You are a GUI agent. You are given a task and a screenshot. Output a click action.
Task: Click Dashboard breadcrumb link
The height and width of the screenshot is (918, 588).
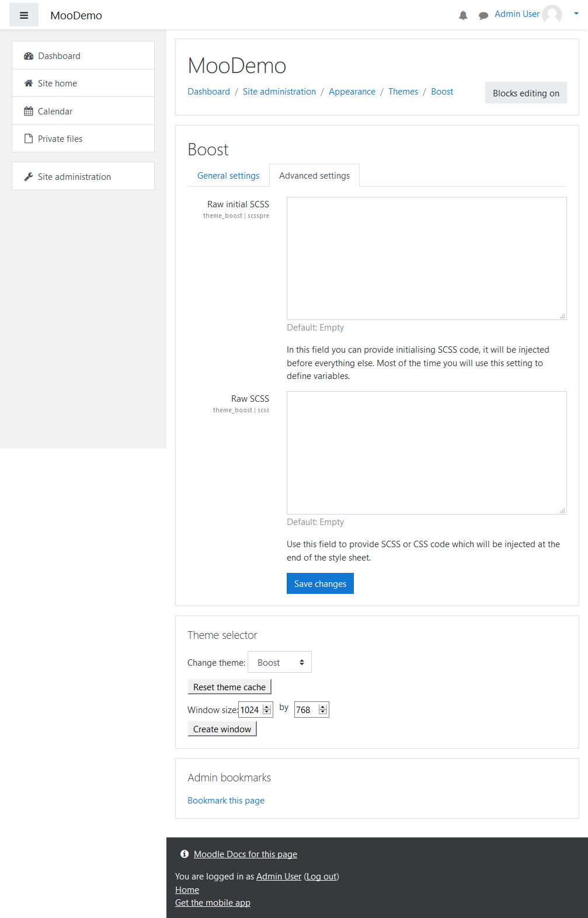208,92
